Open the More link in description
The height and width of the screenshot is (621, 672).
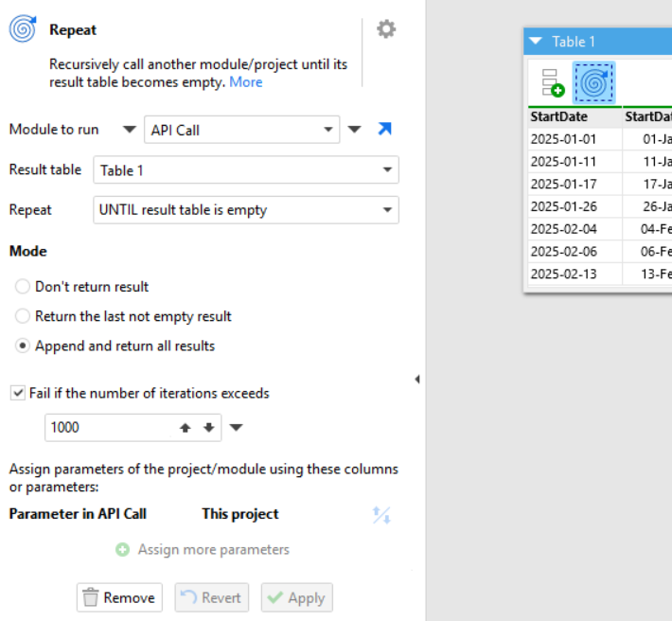(246, 82)
